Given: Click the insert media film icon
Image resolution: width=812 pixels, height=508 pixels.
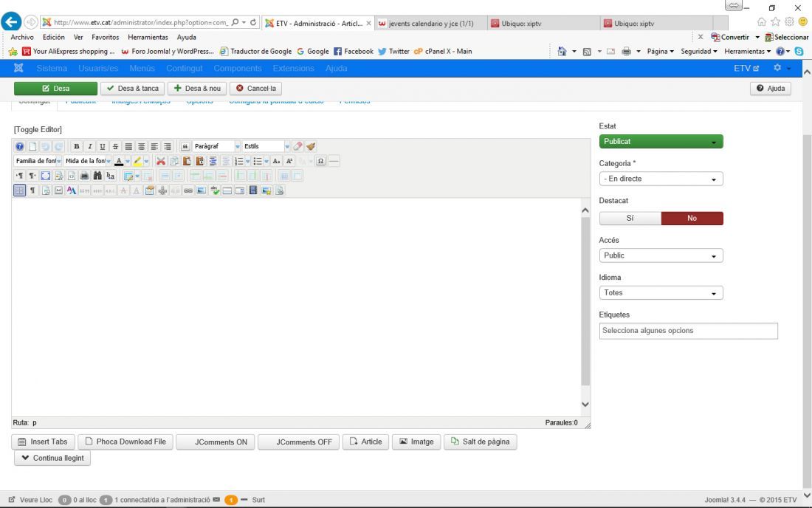Looking at the screenshot, I should (x=253, y=190).
